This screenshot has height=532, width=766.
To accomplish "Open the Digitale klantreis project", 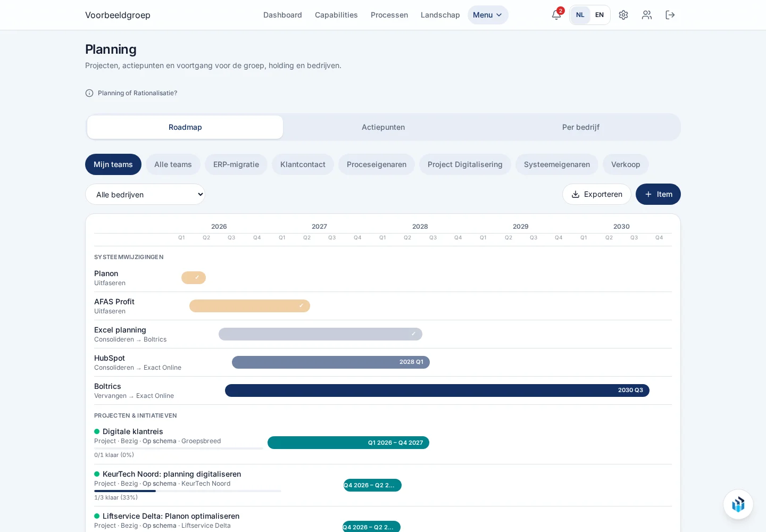I will 133,431.
